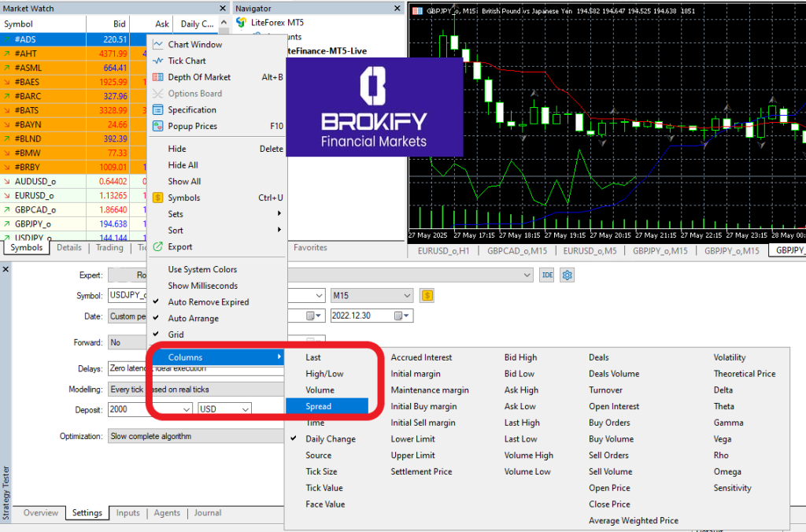Close the Market Watch panel
The image size is (806, 532).
tap(224, 7)
